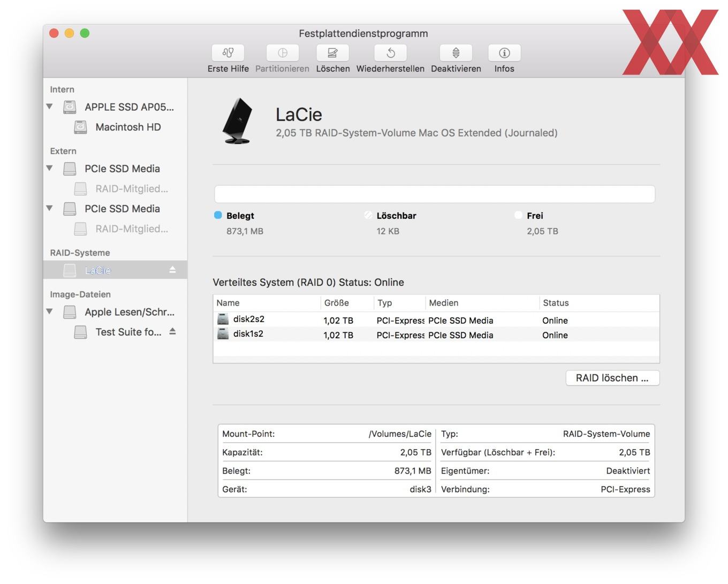This screenshot has width=728, height=584.
Task: Click the green fullscreen window button
Action: point(85,33)
